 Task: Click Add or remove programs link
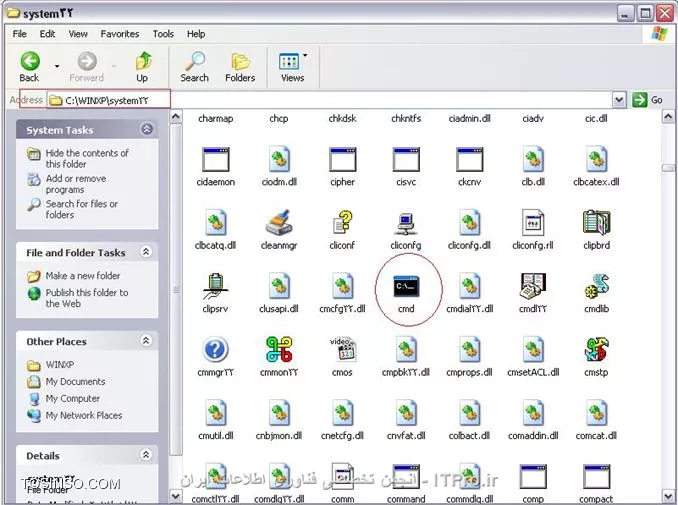click(x=76, y=184)
